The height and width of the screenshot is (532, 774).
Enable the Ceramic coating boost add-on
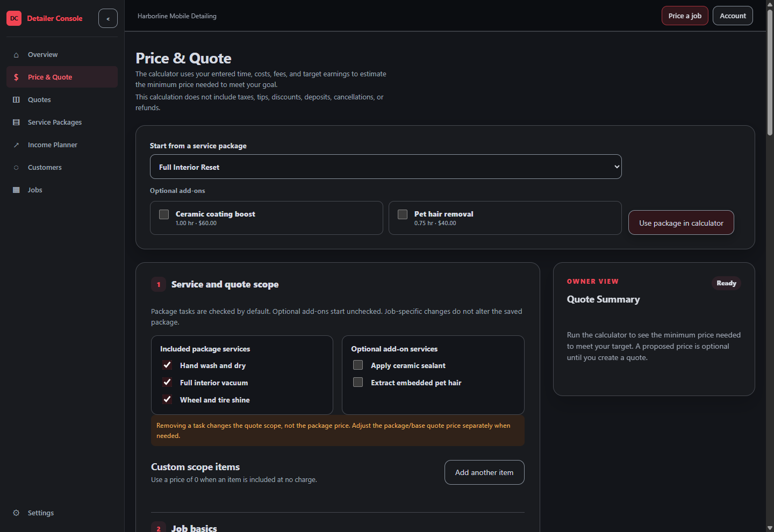(x=164, y=214)
